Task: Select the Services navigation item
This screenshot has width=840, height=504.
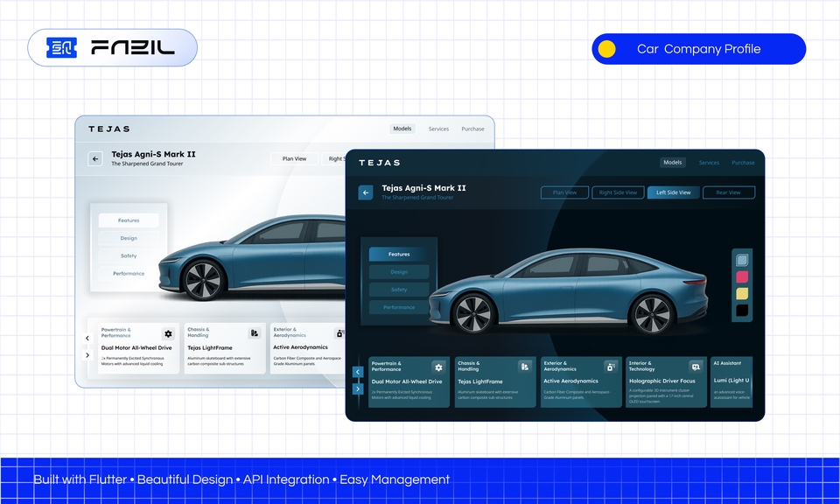Action: [x=709, y=162]
